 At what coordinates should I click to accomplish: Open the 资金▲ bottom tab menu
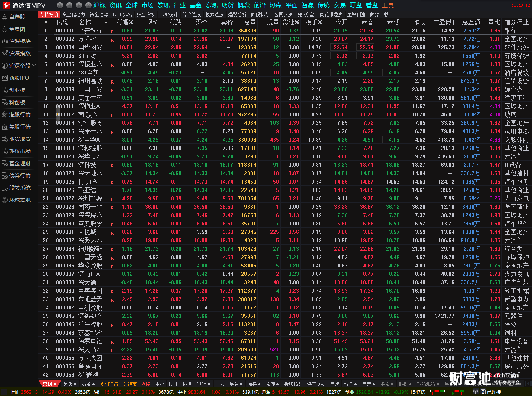tap(88, 384)
